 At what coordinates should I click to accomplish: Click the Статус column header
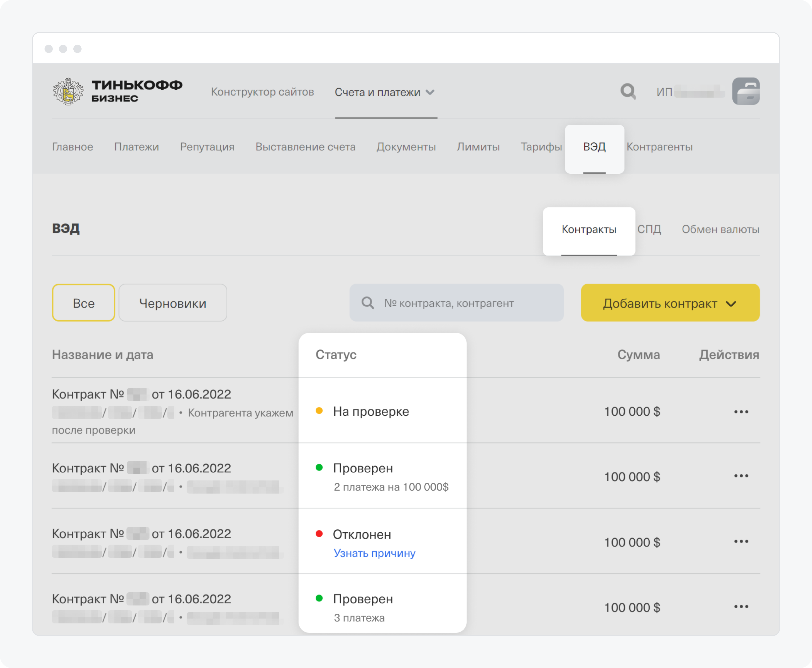click(336, 354)
